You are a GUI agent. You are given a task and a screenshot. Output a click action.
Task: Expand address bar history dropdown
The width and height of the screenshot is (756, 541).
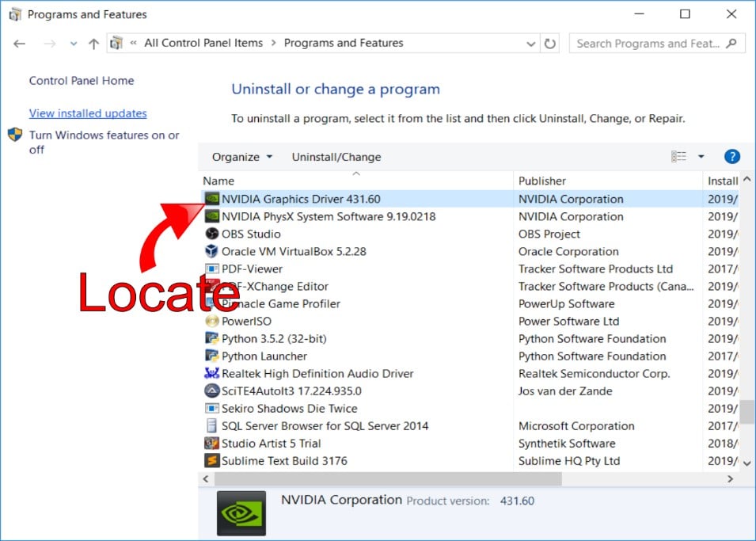click(x=531, y=44)
